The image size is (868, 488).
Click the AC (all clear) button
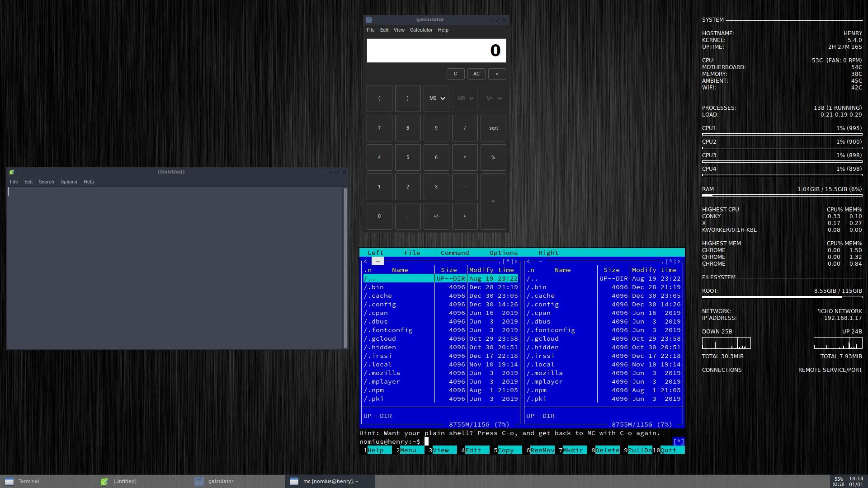[477, 73]
